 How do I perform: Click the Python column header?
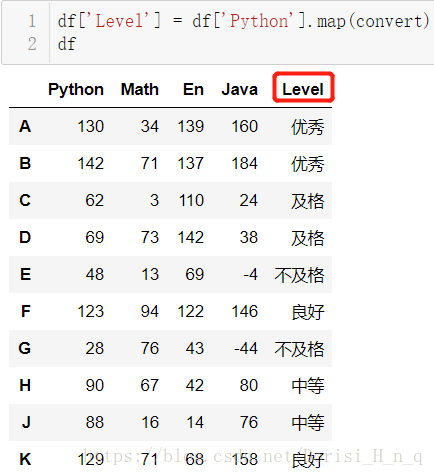point(76,89)
